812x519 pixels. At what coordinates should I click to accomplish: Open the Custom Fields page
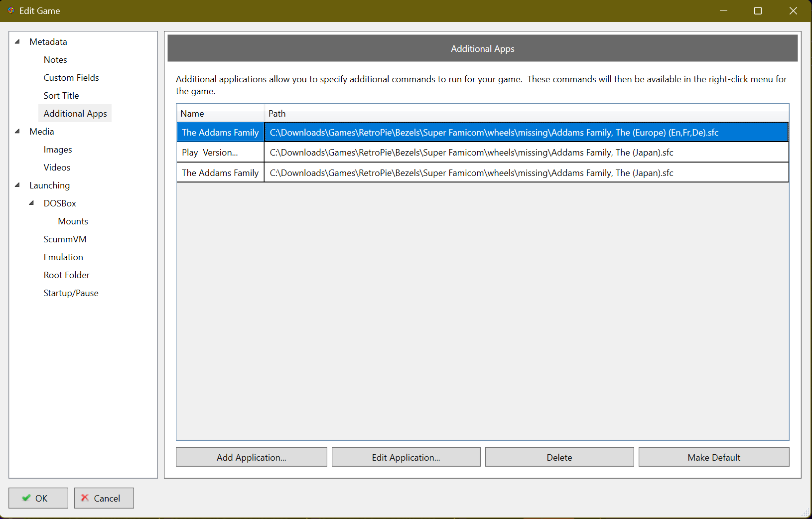71,78
